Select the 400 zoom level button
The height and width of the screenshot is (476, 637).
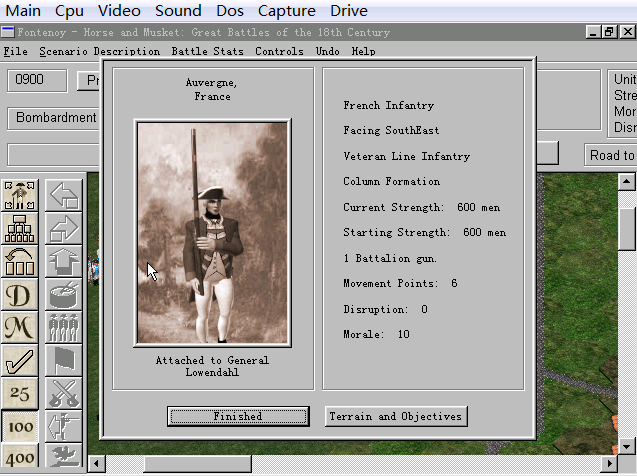click(x=20, y=457)
